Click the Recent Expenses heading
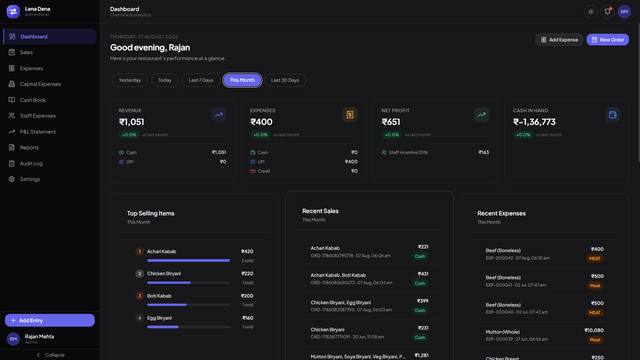Viewport: 640px width, 360px height. 501,213
